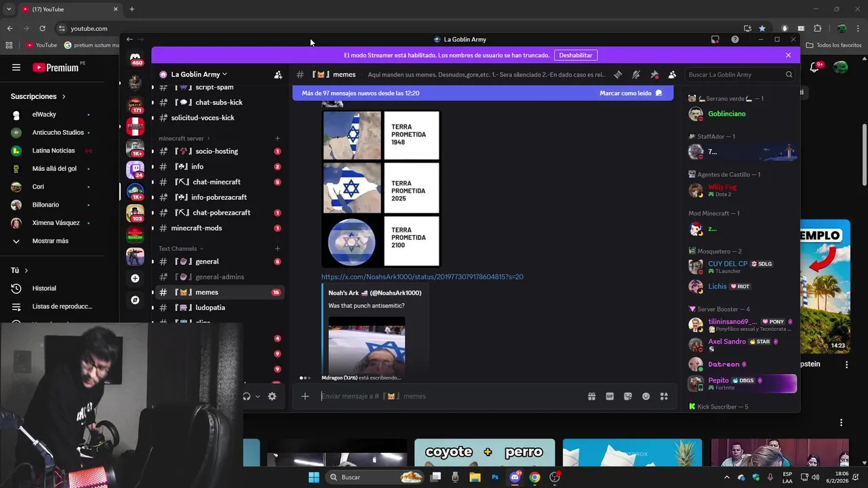The image size is (868, 488).
Task: Open Discord inbox icon in title bar
Action: pyautogui.click(x=715, y=39)
